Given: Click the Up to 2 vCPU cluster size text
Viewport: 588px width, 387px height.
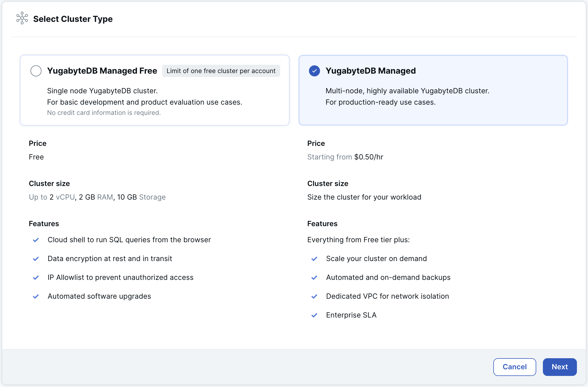Looking at the screenshot, I should tap(97, 197).
